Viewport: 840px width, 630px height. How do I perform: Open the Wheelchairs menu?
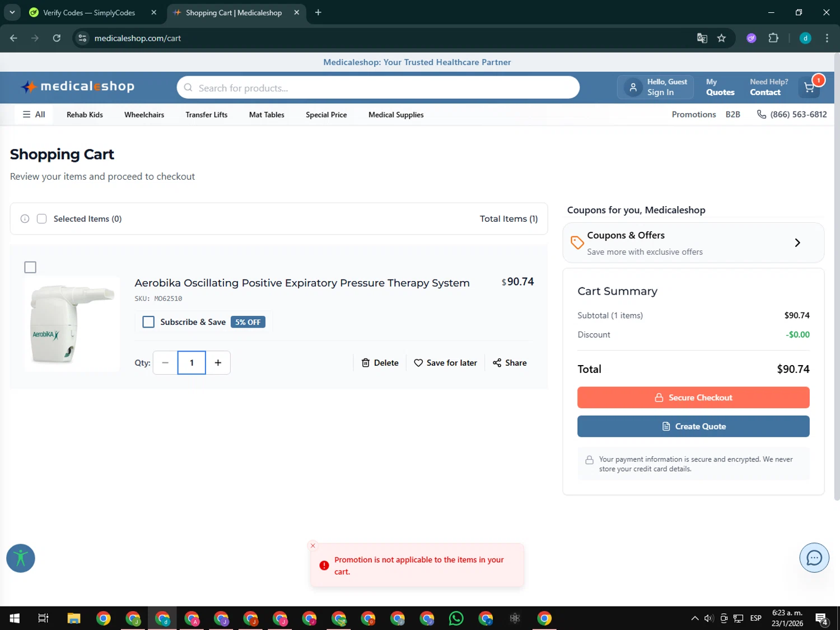click(x=144, y=115)
